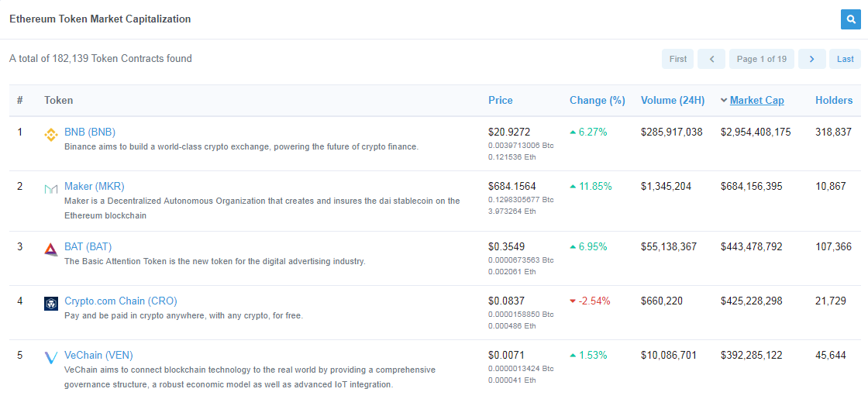Sort by Change (%) column header
868x399 pixels.
tap(597, 100)
